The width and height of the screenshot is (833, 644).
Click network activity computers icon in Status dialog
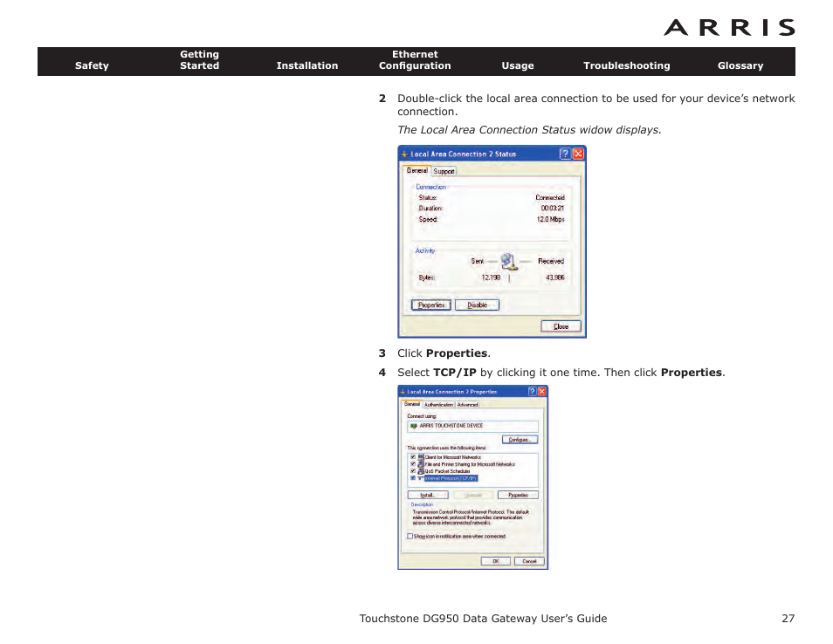click(x=509, y=261)
